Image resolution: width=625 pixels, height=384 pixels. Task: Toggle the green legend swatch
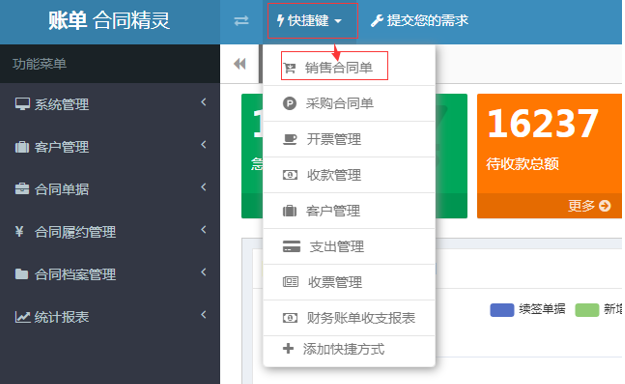587,310
